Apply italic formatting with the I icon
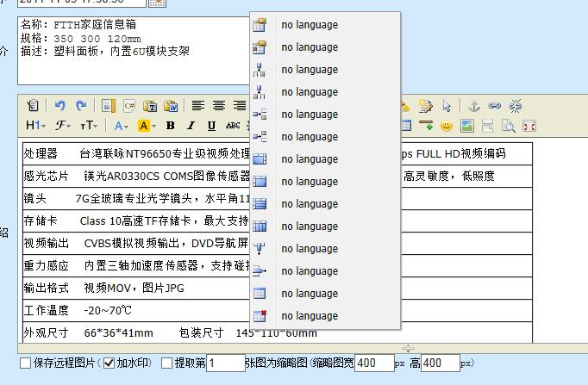Viewport: 588px width, 385px height. click(191, 126)
